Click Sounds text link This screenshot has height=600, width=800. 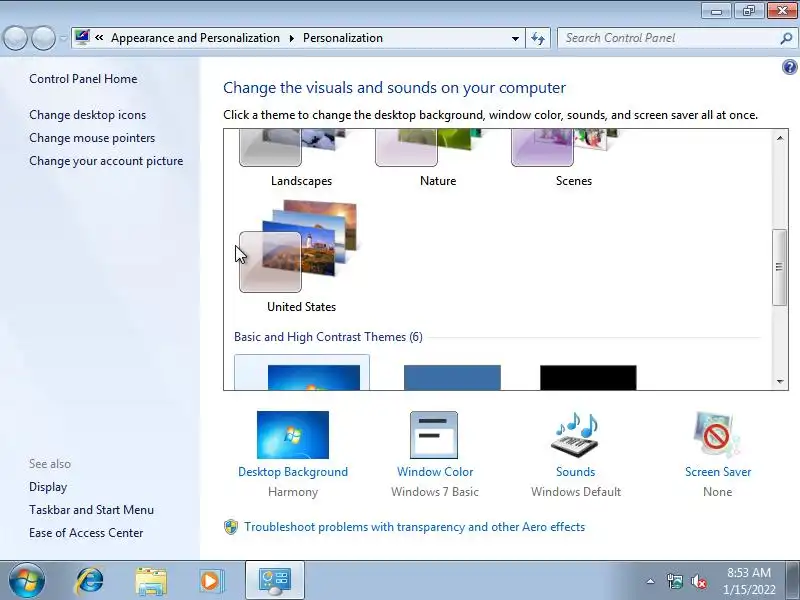tap(576, 472)
